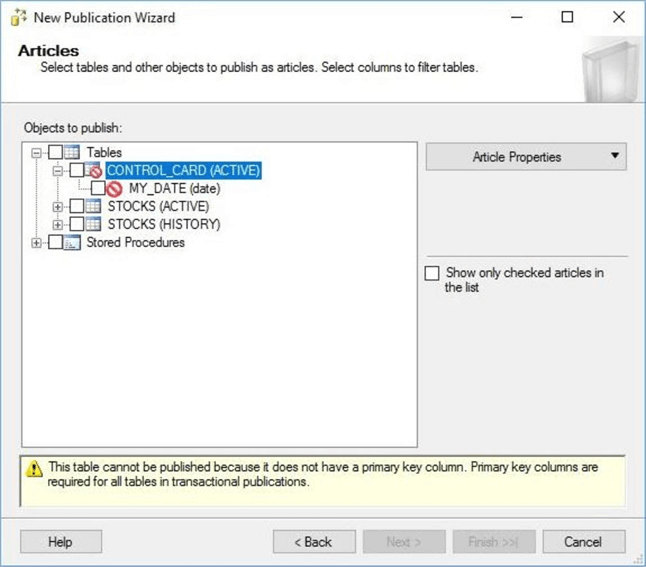The height and width of the screenshot is (567, 646).
Task: Go back with the < Back button
Action: pyautogui.click(x=314, y=541)
